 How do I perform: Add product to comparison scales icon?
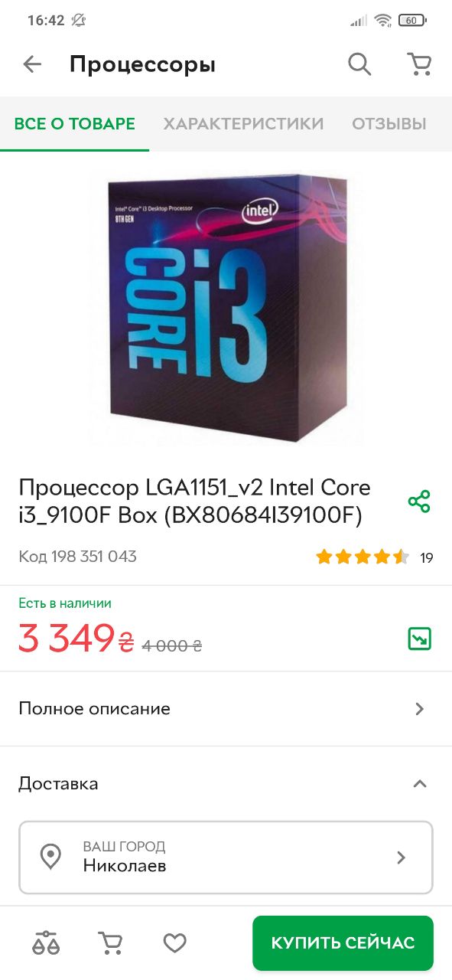tap(46, 943)
